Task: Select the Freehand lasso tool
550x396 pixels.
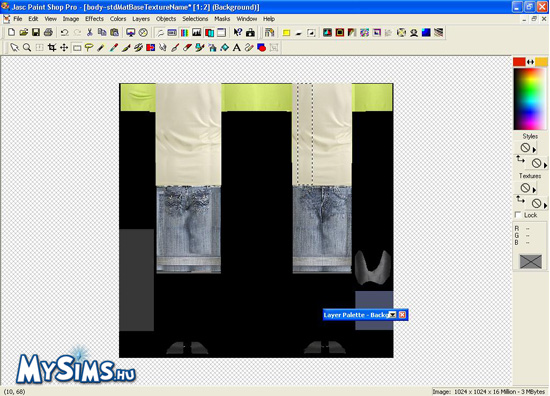Action: point(89,47)
